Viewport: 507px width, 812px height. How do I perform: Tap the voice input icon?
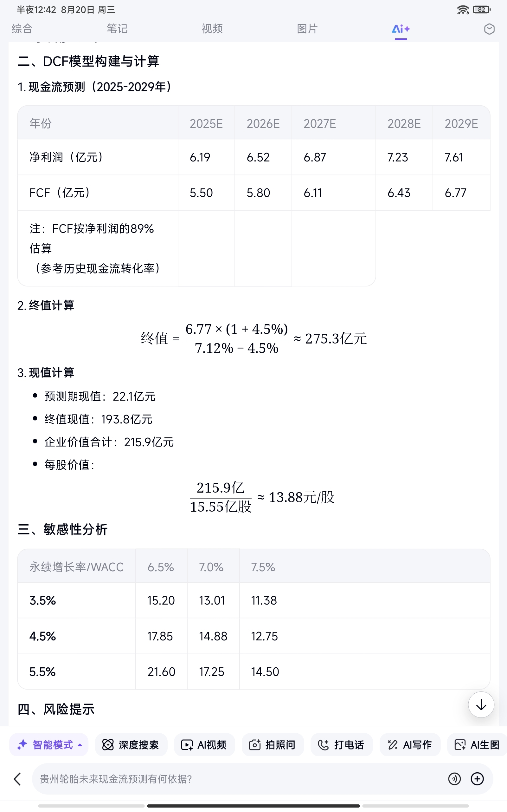(x=454, y=779)
